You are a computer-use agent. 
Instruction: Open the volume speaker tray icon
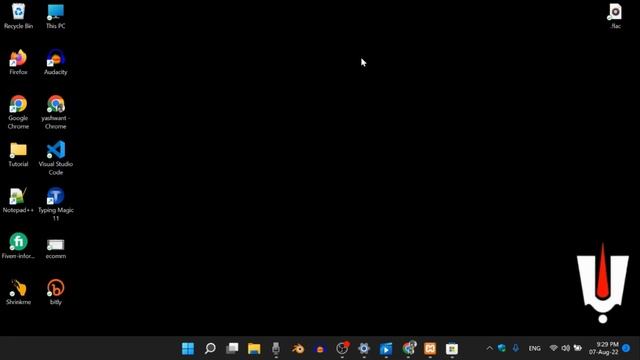(x=565, y=348)
